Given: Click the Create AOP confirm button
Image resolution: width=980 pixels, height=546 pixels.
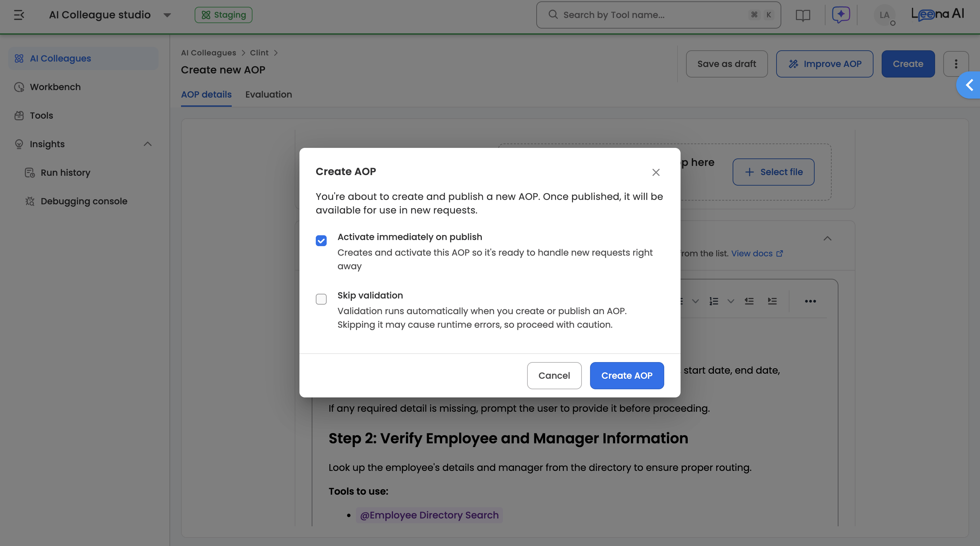Looking at the screenshot, I should 626,376.
